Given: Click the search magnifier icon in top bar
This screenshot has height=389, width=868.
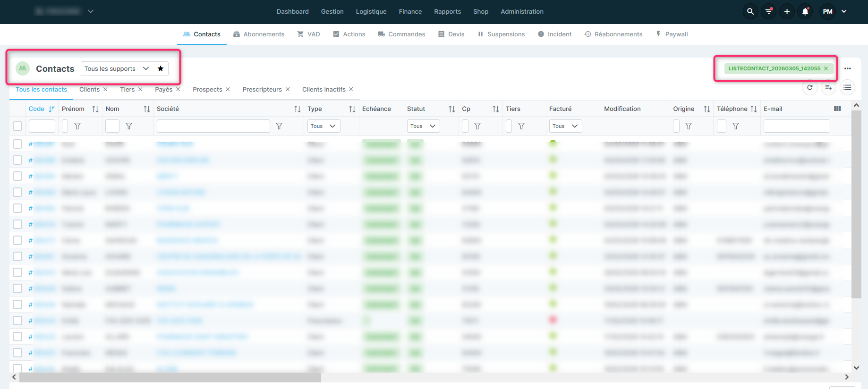Looking at the screenshot, I should 750,12.
